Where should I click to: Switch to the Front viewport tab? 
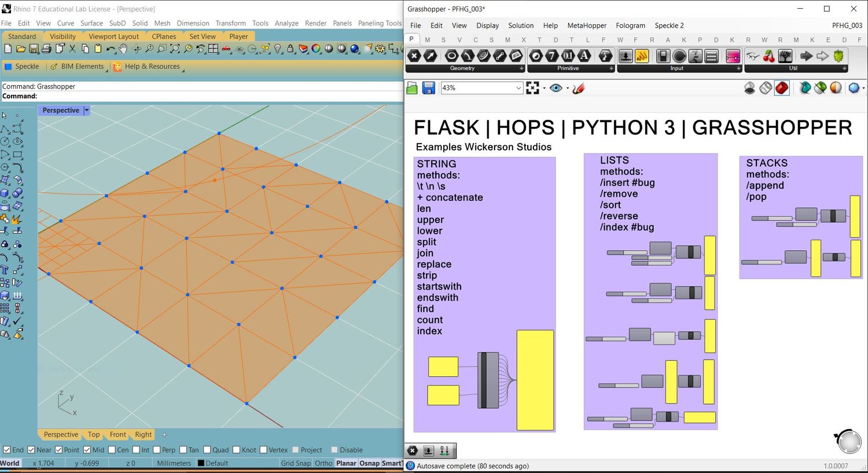tap(117, 434)
